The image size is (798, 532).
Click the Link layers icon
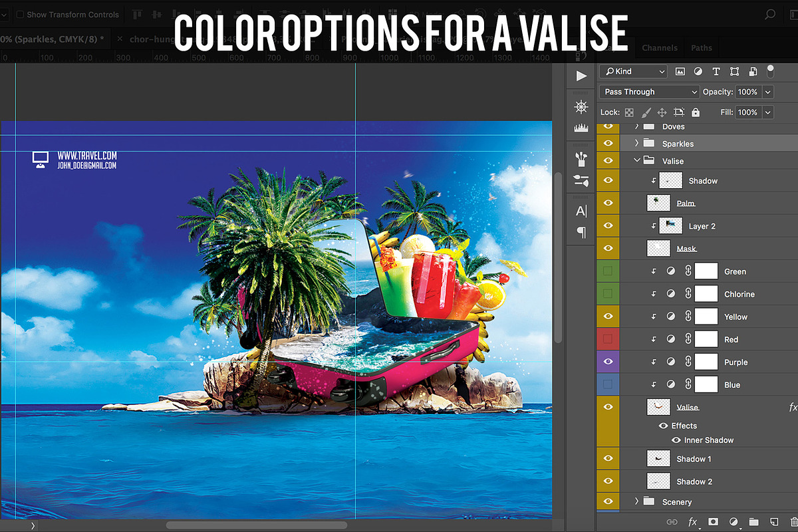(672, 522)
